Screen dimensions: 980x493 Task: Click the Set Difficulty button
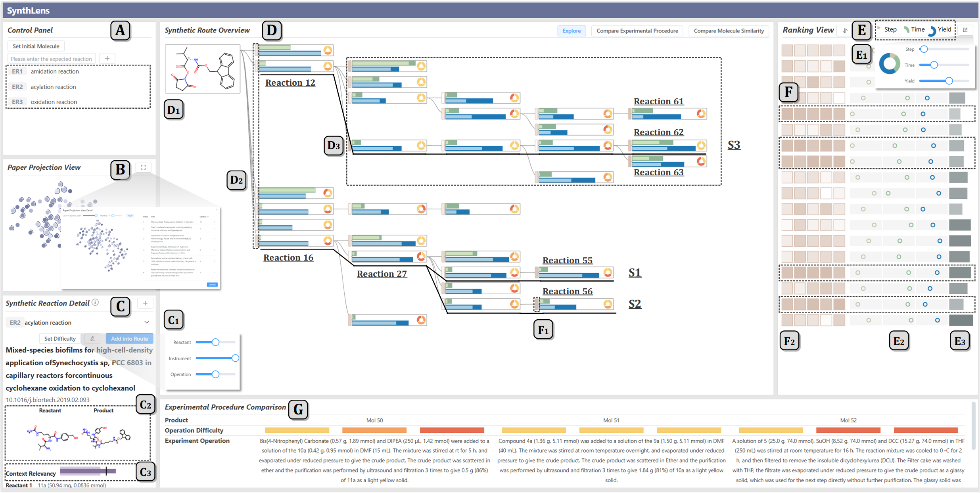[x=60, y=338]
